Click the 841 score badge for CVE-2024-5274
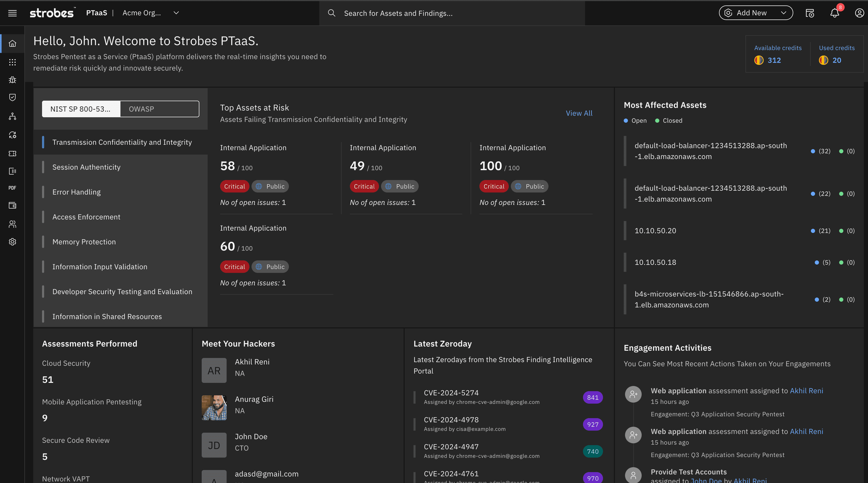Viewport: 868px width, 483px height. coord(592,397)
